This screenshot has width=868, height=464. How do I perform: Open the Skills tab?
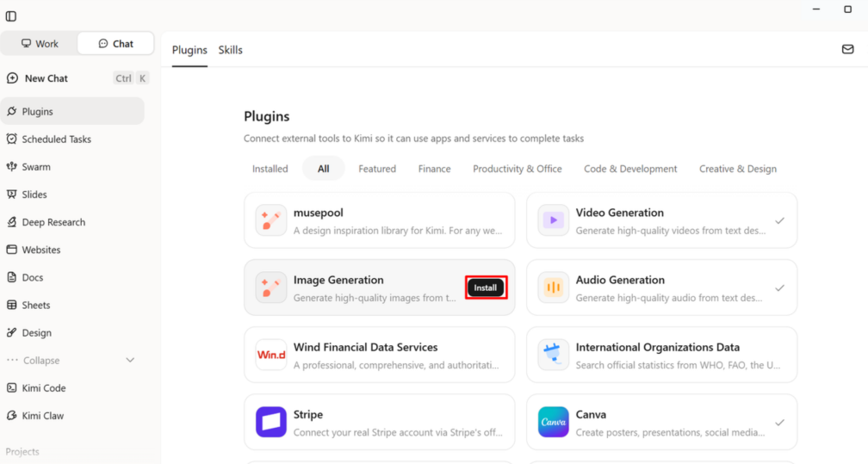coord(230,50)
